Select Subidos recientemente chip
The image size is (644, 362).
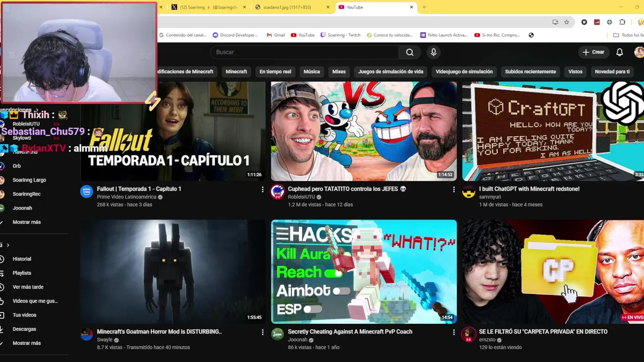[x=530, y=71]
